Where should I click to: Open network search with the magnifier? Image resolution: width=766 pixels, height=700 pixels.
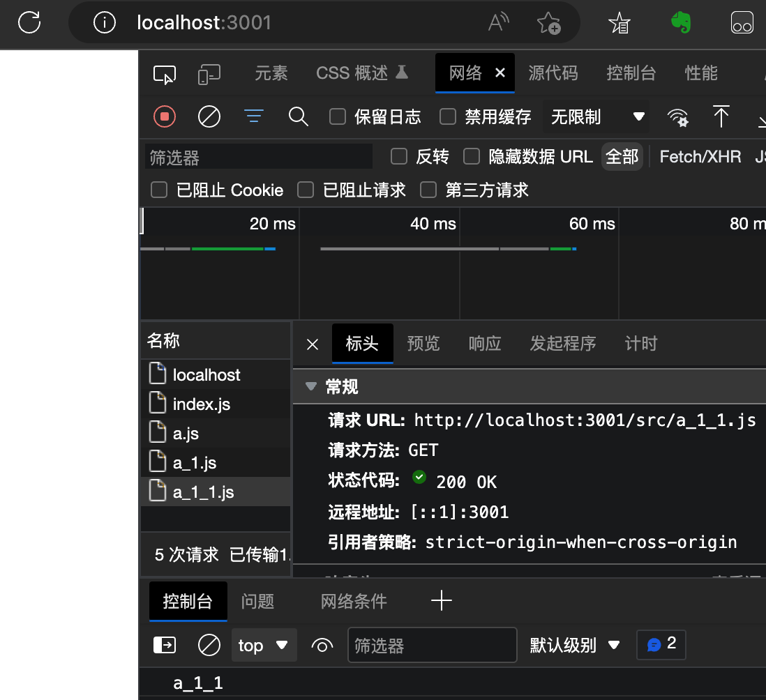coord(298,117)
